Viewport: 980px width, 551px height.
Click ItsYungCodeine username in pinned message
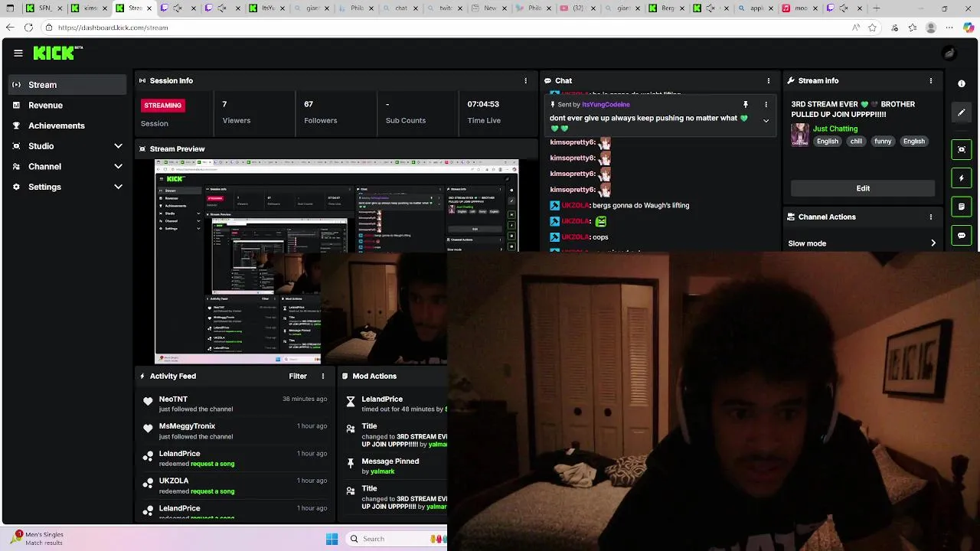coord(606,105)
